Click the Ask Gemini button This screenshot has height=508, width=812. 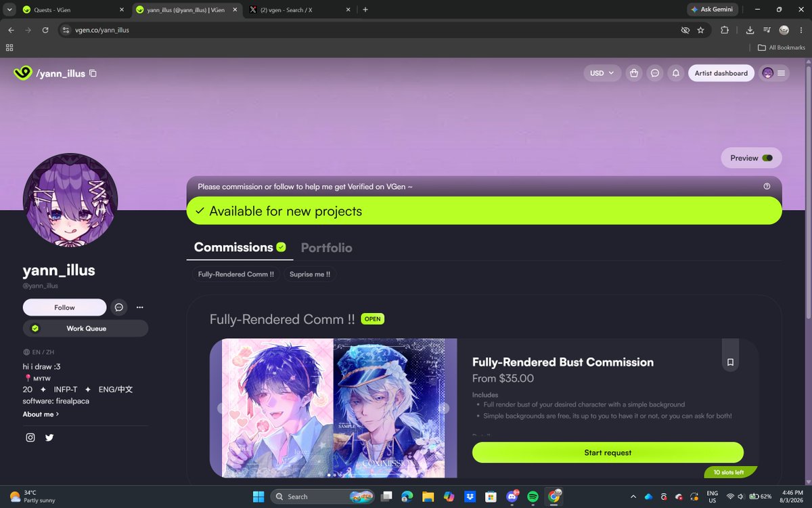click(712, 9)
